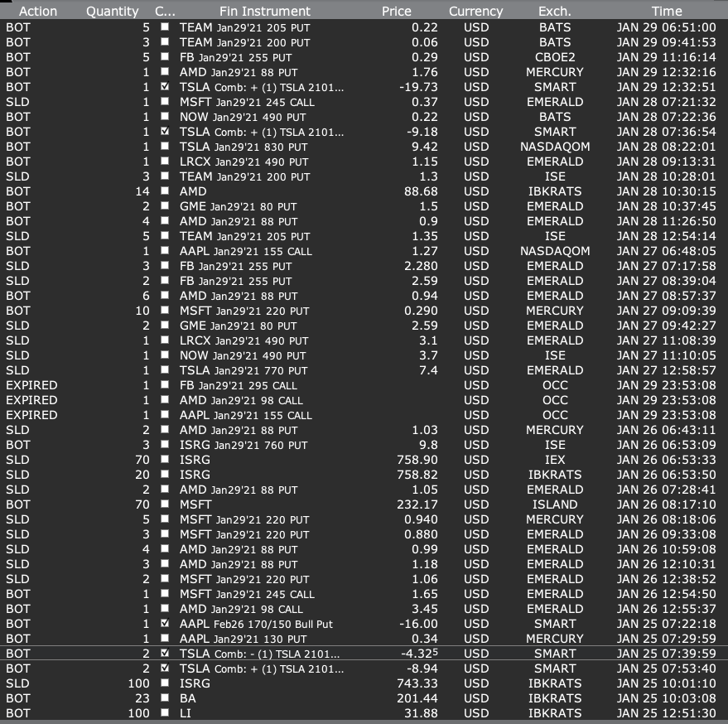
Task: Select GME Jan29'21 80 PUT bought at 1.5
Action: pyautogui.click(x=239, y=206)
